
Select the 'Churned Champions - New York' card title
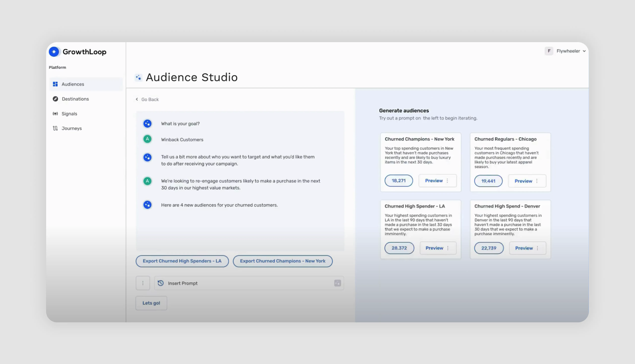point(419,139)
